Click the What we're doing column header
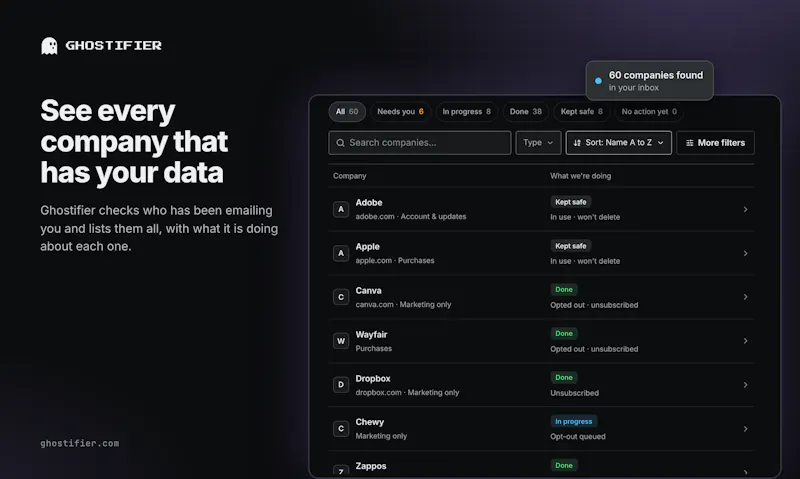Viewport: 800px width, 479px height. point(581,176)
